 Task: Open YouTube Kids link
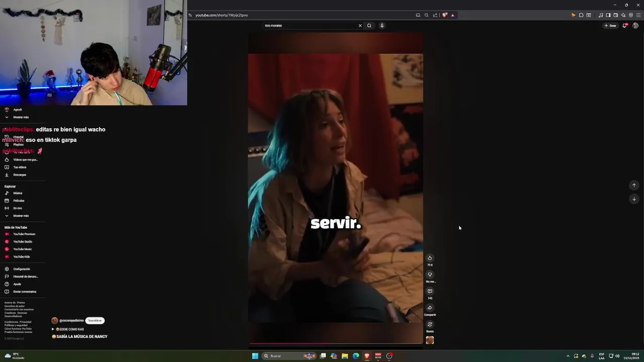(23, 256)
